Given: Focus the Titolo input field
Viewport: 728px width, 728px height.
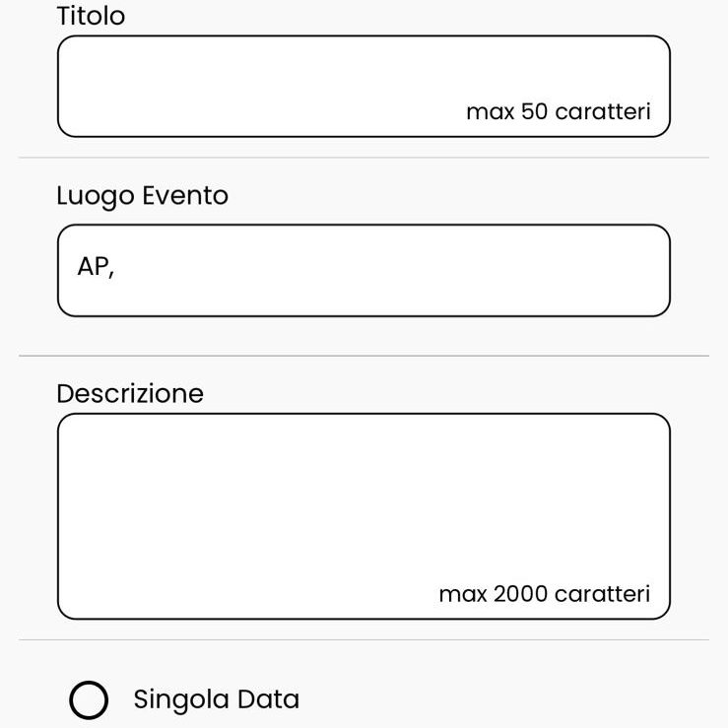Looking at the screenshot, I should pyautogui.click(x=364, y=87).
